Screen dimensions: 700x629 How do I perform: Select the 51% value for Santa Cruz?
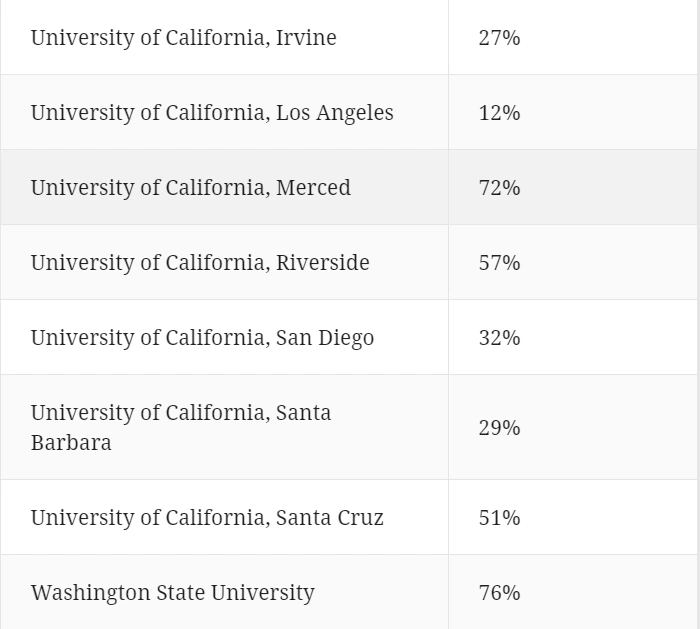click(x=499, y=518)
